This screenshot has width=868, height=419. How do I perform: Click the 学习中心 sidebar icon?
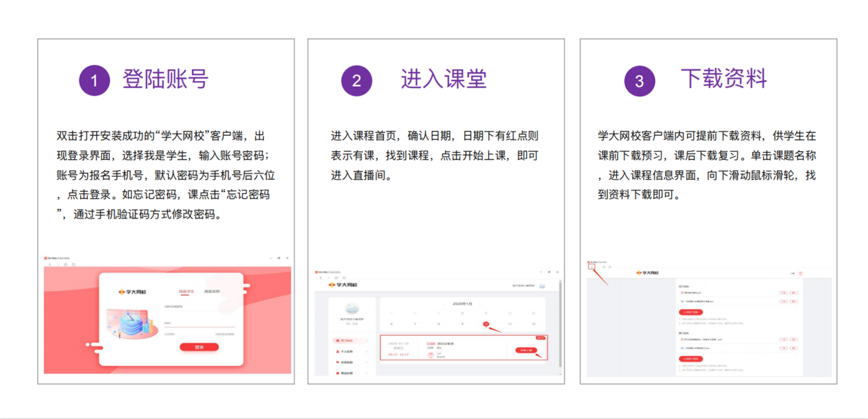click(x=338, y=340)
